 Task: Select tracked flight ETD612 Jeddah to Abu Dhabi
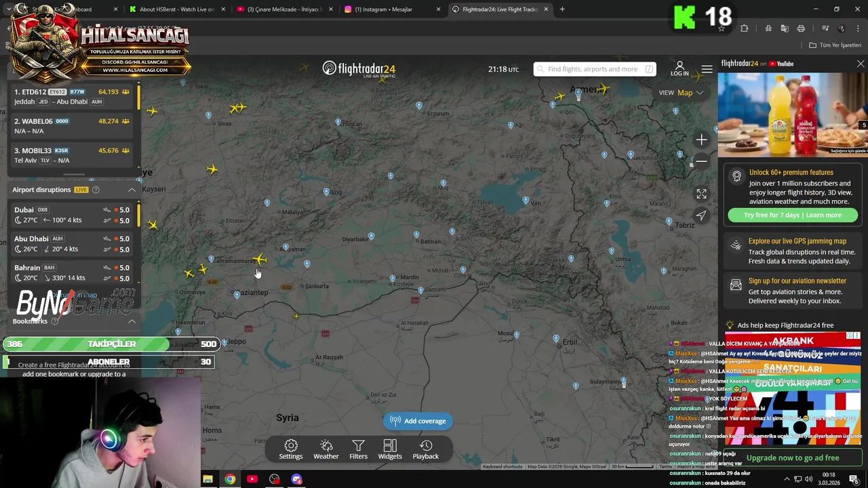[x=71, y=96]
